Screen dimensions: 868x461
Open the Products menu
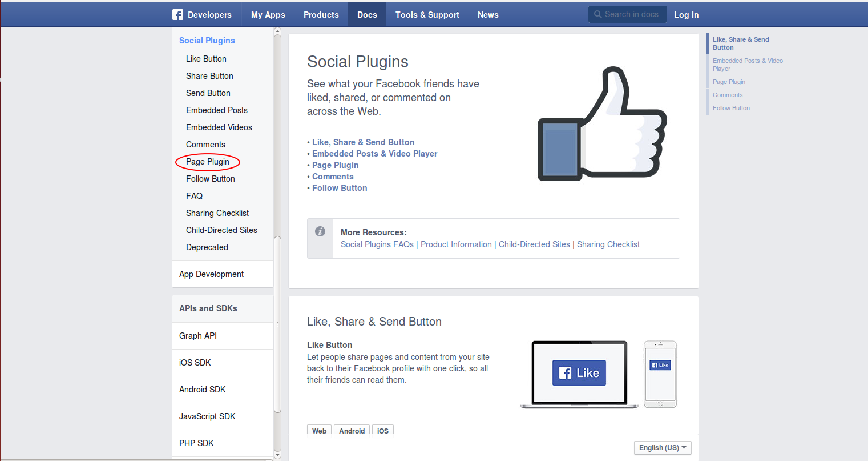pos(321,15)
